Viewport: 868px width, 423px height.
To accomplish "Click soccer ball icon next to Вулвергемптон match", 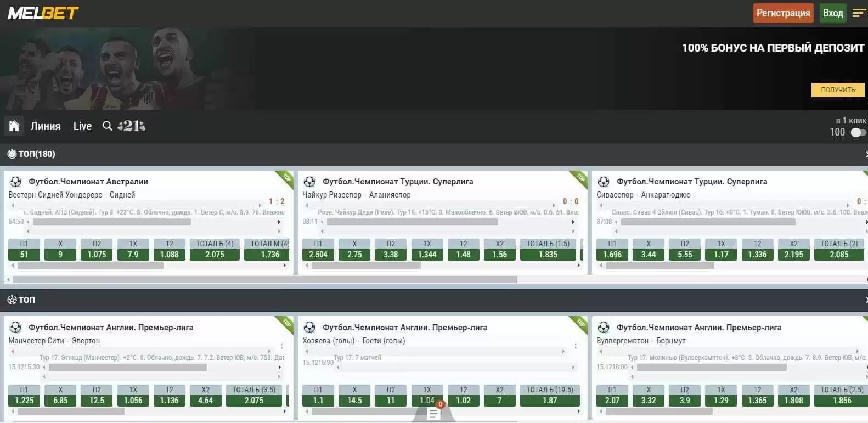I will pyautogui.click(x=604, y=328).
